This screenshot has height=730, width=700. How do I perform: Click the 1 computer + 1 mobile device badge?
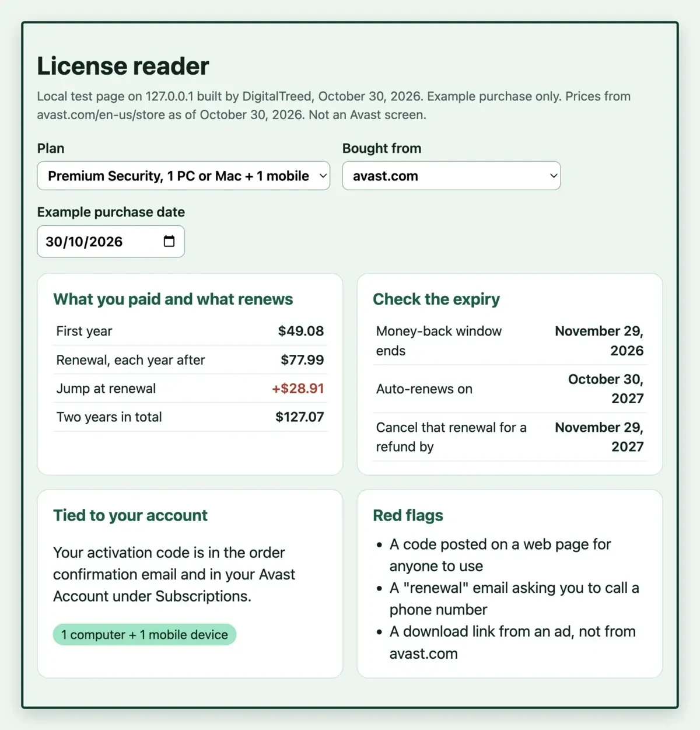pos(145,634)
